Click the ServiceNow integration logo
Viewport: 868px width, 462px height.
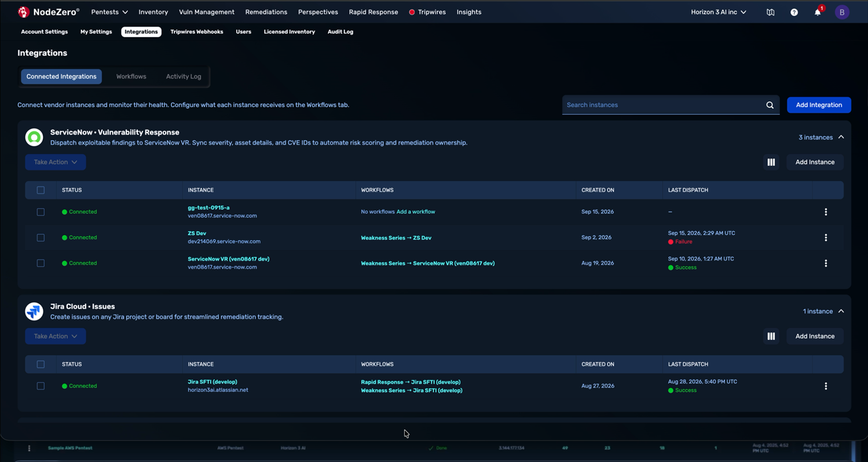[x=34, y=137]
